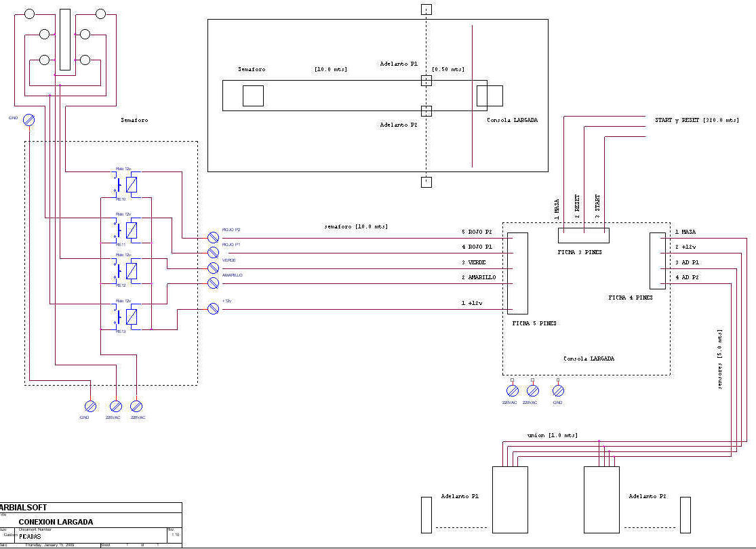The height and width of the screenshot is (549, 756).
Task: Click the AMARILLO screw terminal symbol
Action: (x=213, y=283)
